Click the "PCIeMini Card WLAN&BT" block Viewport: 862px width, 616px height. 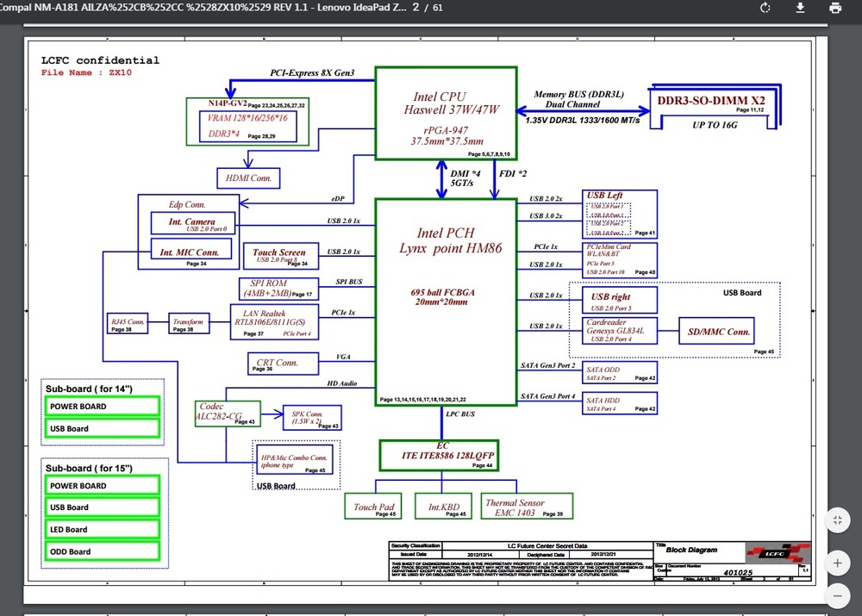[620, 260]
